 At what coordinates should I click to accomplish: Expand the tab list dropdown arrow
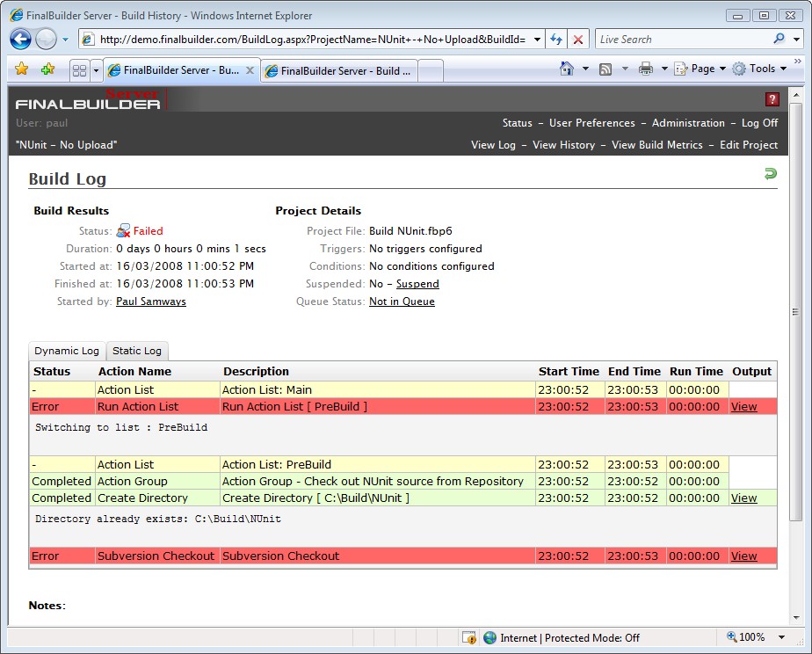96,70
